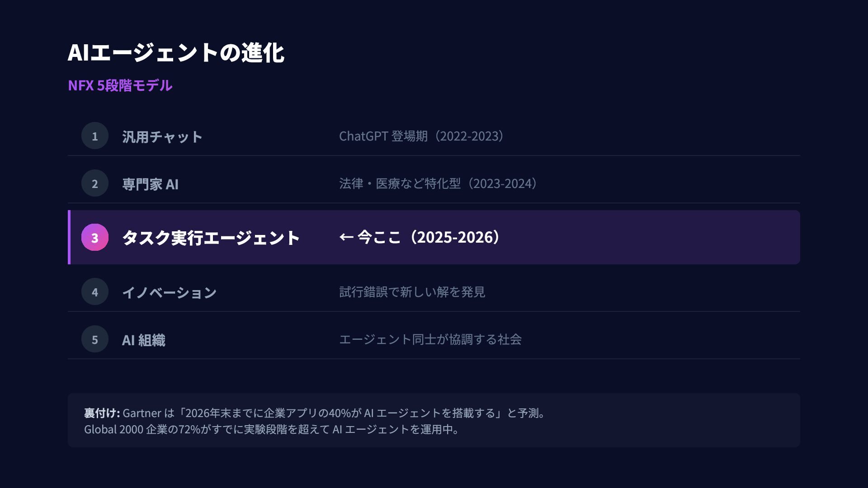Click the Global 2000 企業 sentence
This screenshot has height=488, width=868.
point(271,429)
